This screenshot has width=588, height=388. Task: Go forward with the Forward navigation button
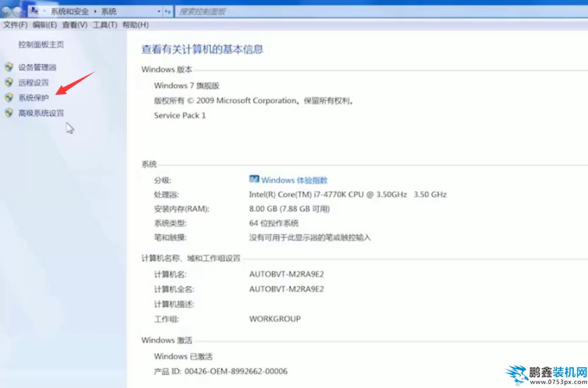tap(18, 12)
